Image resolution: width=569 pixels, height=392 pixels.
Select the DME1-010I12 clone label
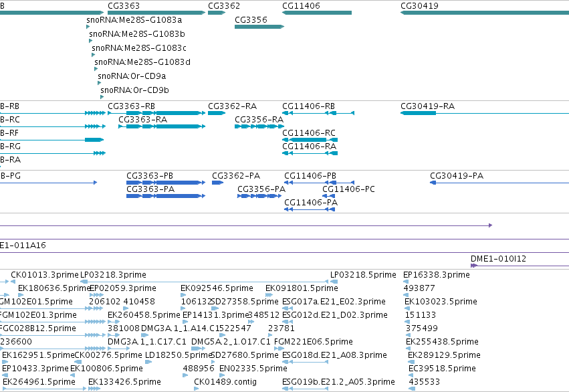tap(498, 259)
